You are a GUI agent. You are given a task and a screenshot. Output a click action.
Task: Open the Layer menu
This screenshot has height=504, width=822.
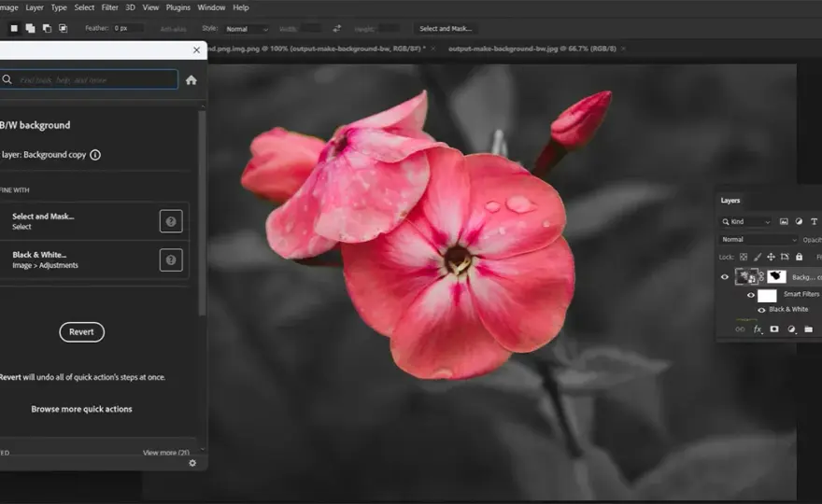[35, 7]
